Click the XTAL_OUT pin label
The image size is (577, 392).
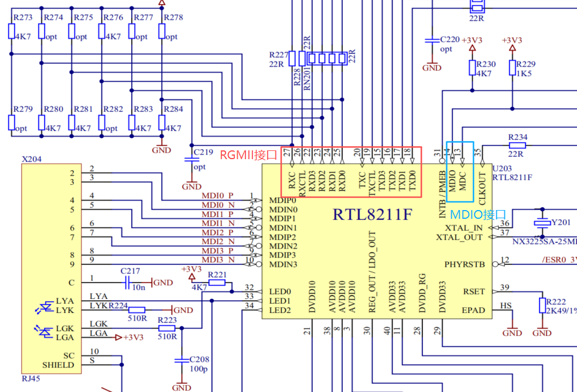point(459,238)
